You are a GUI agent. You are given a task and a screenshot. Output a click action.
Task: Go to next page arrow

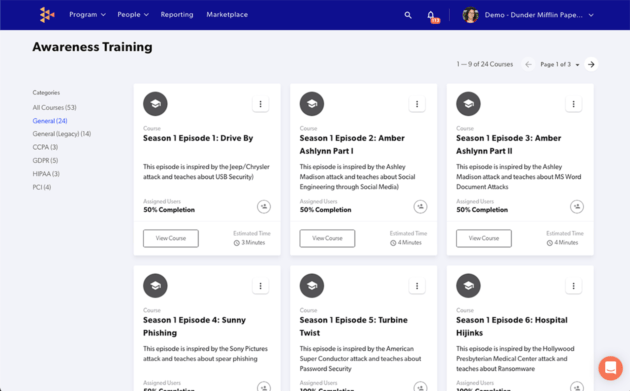pyautogui.click(x=591, y=64)
